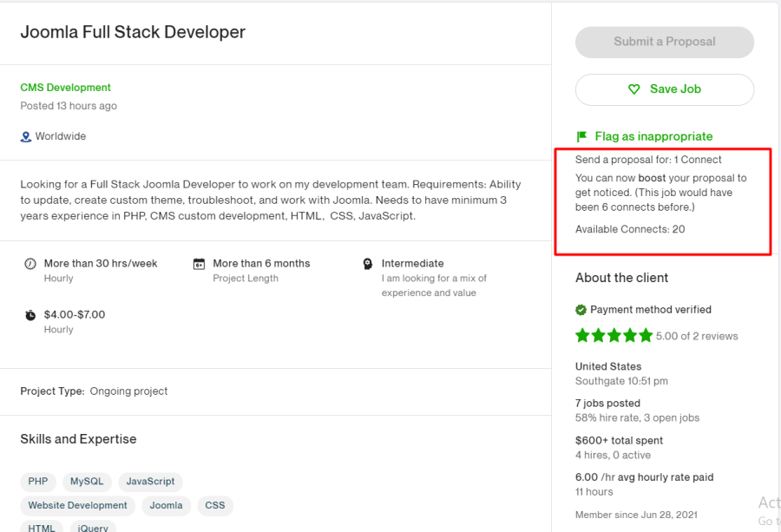Select the JavaScript skill tag
Viewport: 781px width, 532px height.
[150, 481]
